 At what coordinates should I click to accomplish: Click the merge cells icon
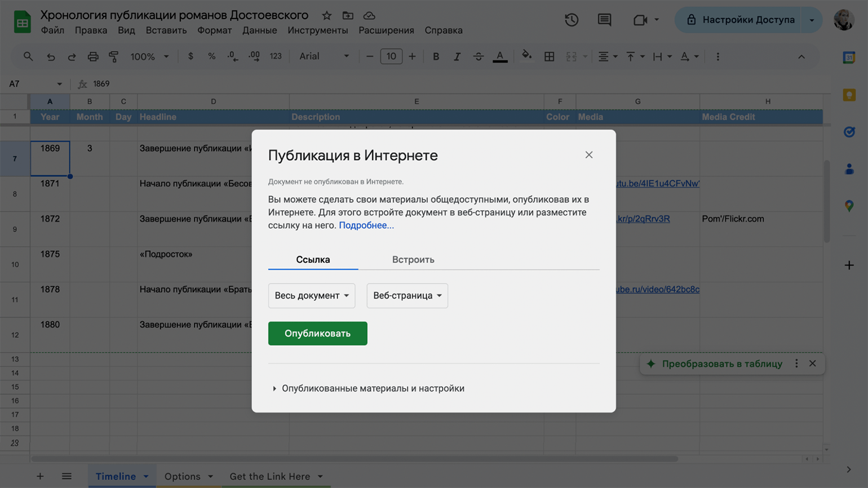pos(571,56)
